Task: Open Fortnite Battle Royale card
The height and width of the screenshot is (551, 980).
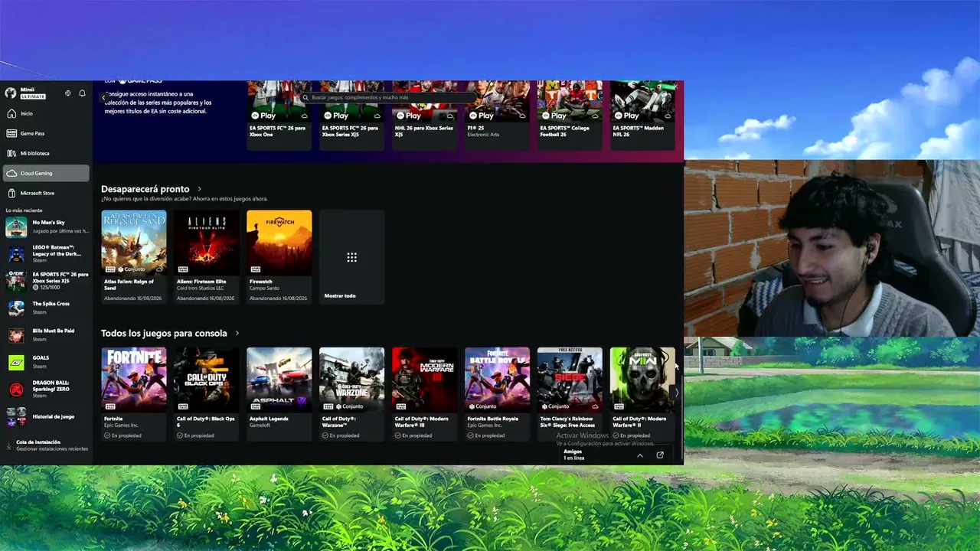Action: [x=497, y=394]
